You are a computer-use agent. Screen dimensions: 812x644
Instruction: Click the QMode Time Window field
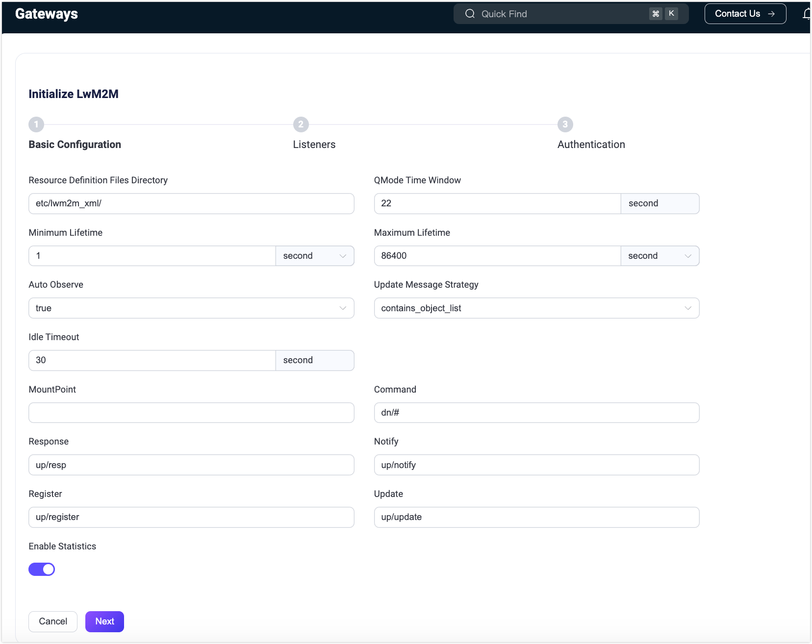tap(497, 203)
